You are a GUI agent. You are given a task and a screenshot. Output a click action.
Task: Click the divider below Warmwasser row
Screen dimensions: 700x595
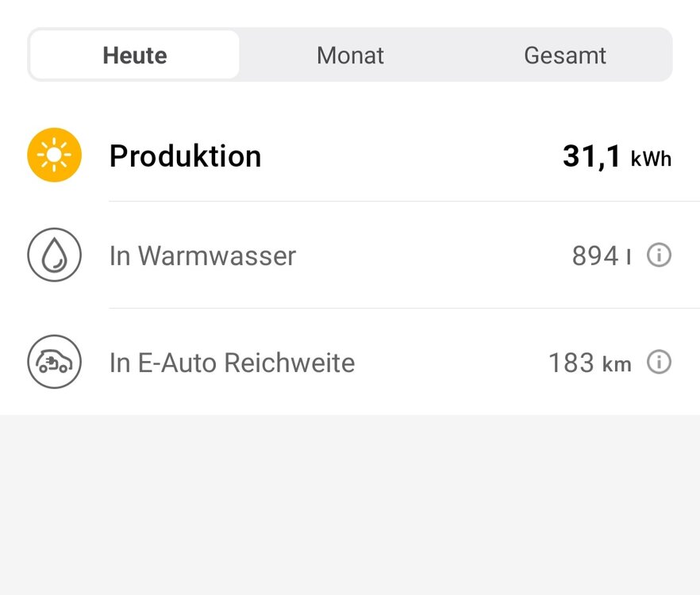click(405, 308)
